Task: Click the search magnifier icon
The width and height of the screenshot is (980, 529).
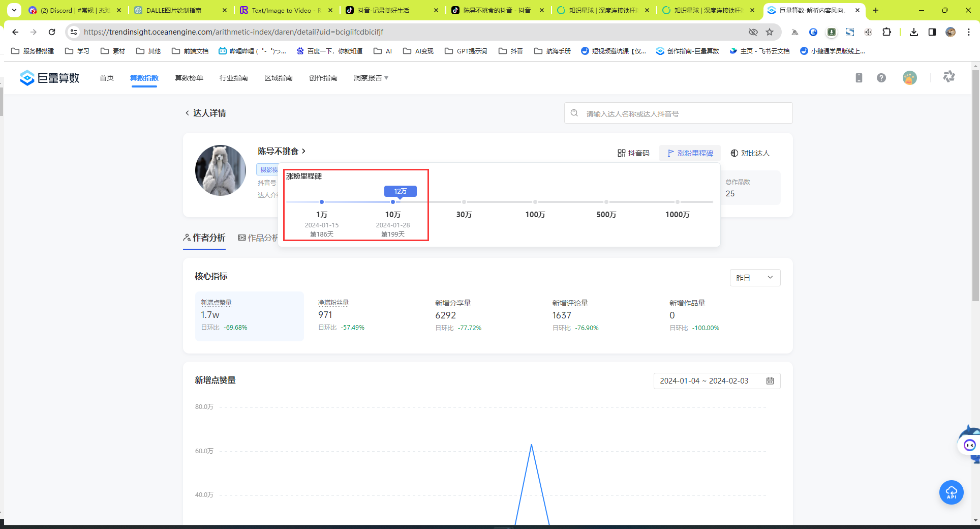Action: (574, 113)
